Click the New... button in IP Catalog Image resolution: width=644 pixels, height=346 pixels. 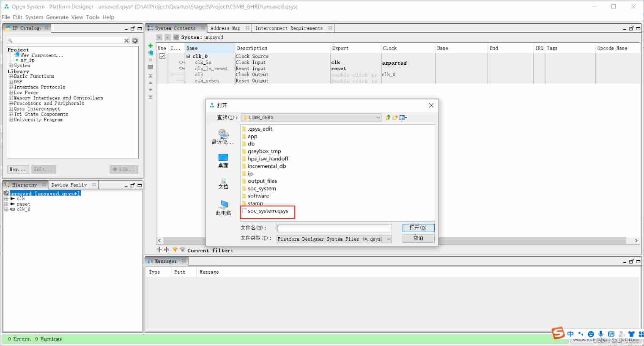point(18,169)
